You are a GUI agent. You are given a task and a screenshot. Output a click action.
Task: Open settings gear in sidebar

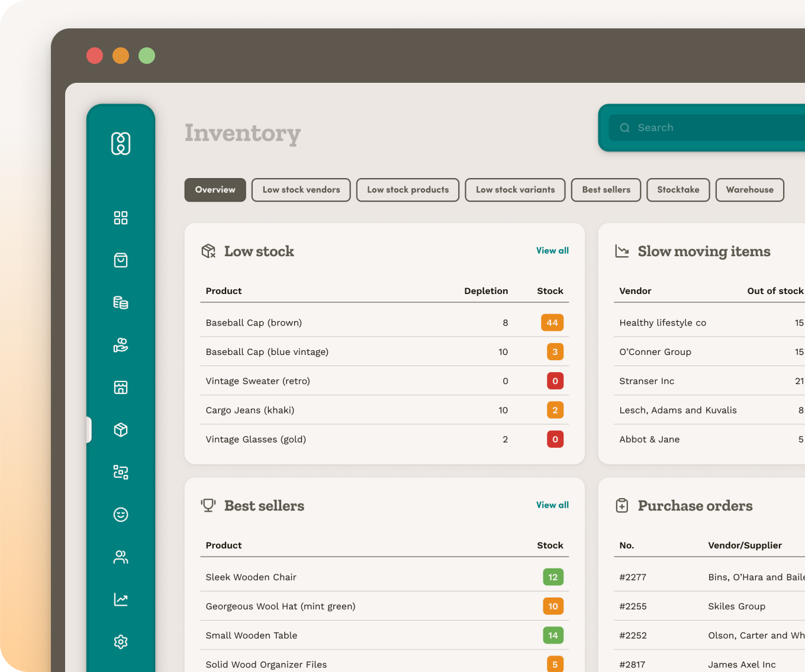[121, 642]
